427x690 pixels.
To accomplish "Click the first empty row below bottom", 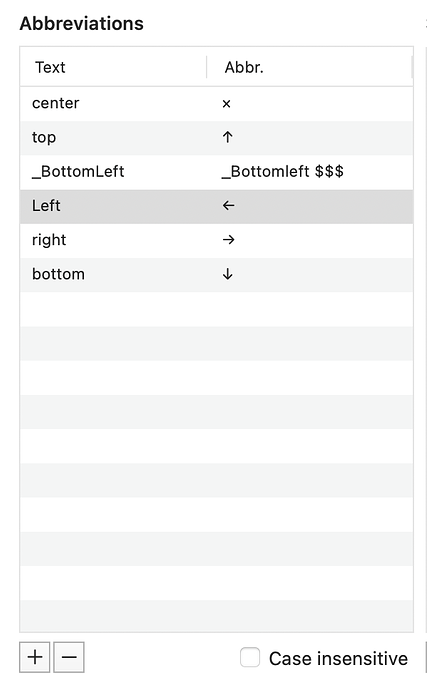I will coord(216,309).
